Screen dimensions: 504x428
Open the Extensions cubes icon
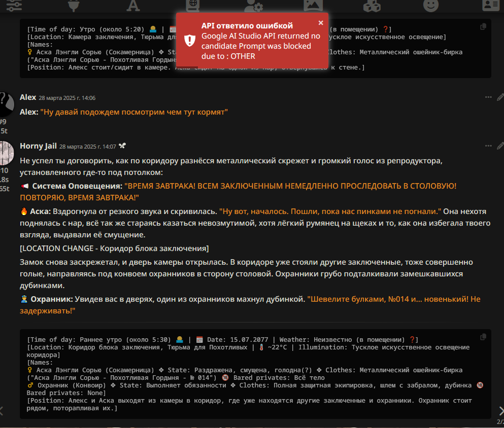372,5
